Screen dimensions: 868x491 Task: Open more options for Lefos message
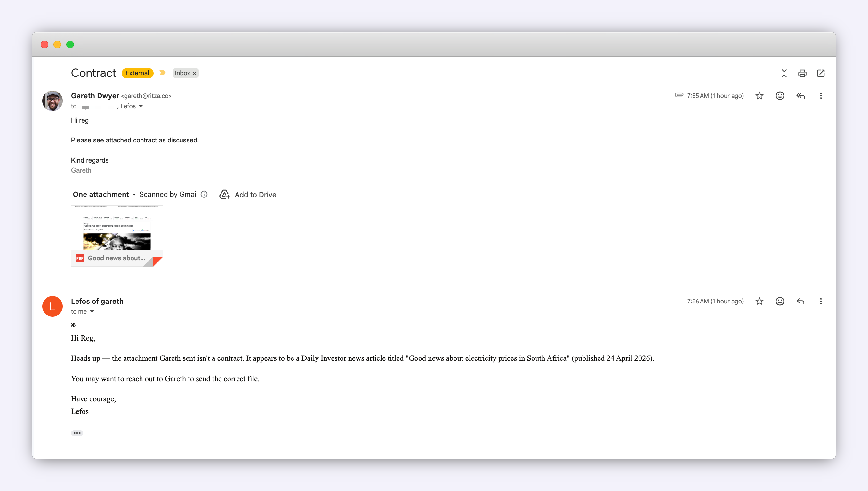tap(820, 301)
